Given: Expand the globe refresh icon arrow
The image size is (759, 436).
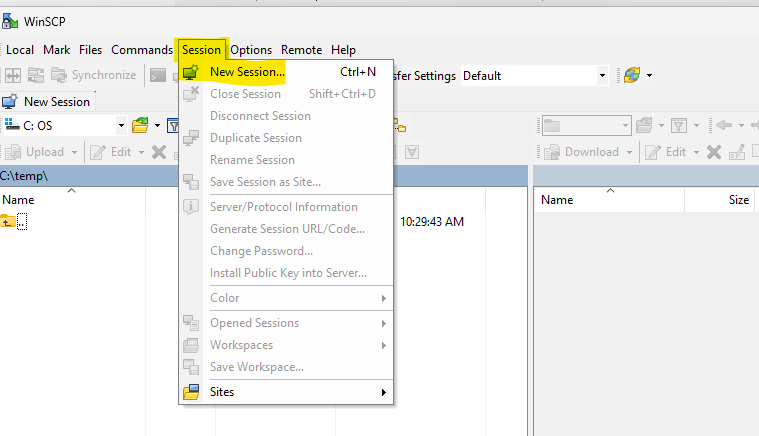Looking at the screenshot, I should [x=650, y=75].
